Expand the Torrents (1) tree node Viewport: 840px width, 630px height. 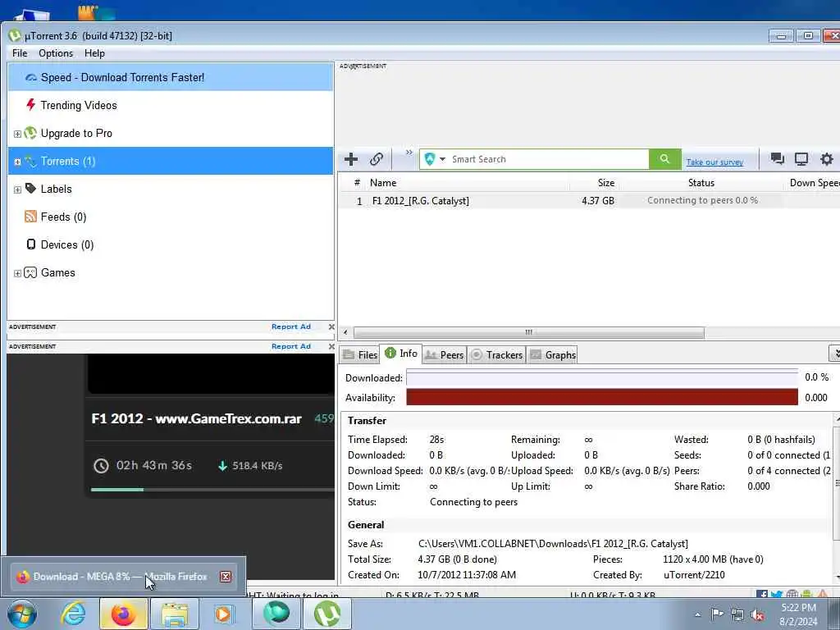(x=17, y=162)
